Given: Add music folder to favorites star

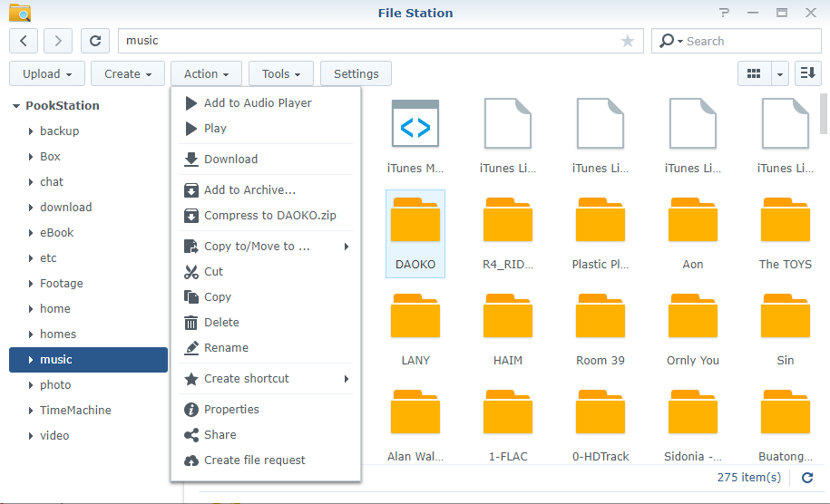Looking at the screenshot, I should (628, 42).
